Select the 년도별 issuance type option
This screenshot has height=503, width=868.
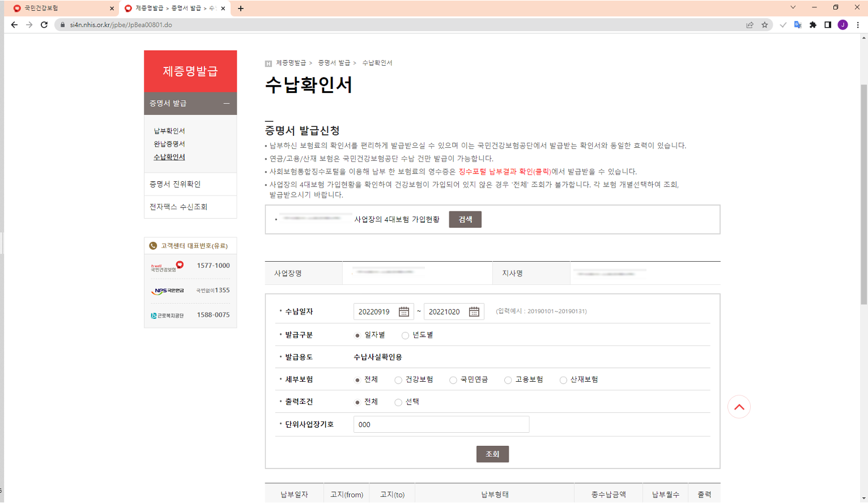tap(405, 336)
